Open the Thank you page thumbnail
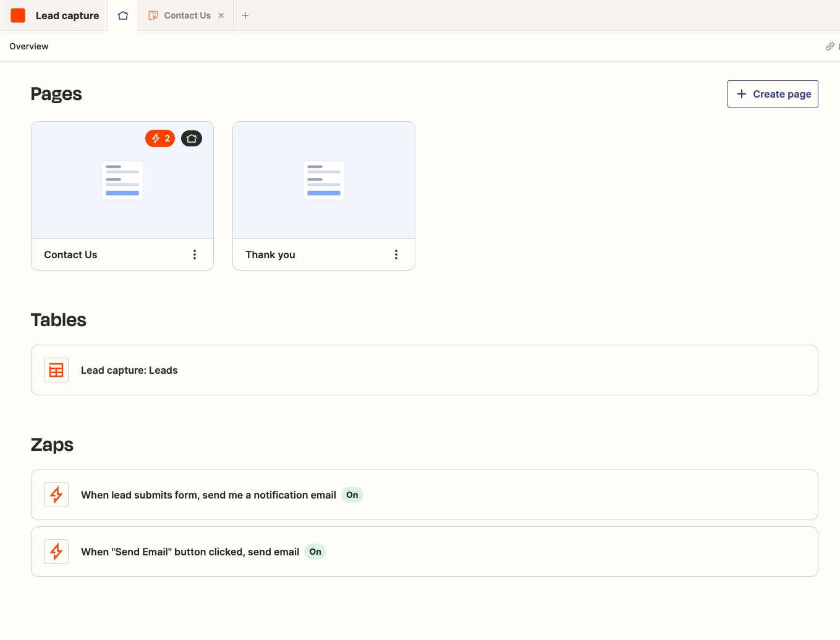 tap(324, 180)
